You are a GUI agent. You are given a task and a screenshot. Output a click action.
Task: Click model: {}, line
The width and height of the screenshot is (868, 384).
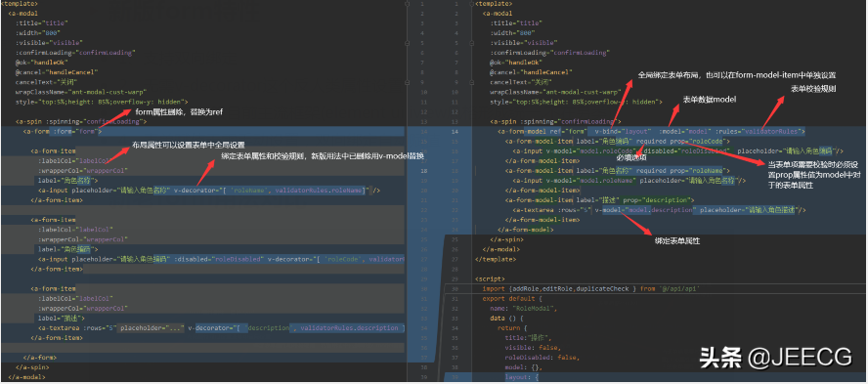click(523, 367)
